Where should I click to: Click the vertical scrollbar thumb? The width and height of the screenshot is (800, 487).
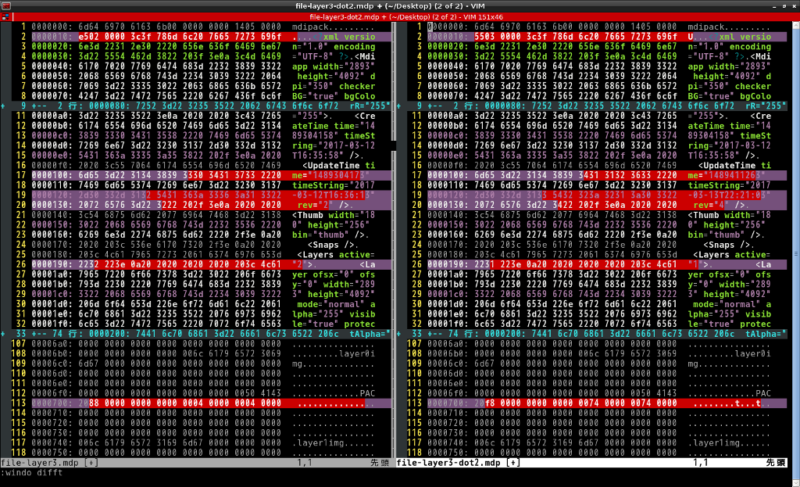[796, 253]
